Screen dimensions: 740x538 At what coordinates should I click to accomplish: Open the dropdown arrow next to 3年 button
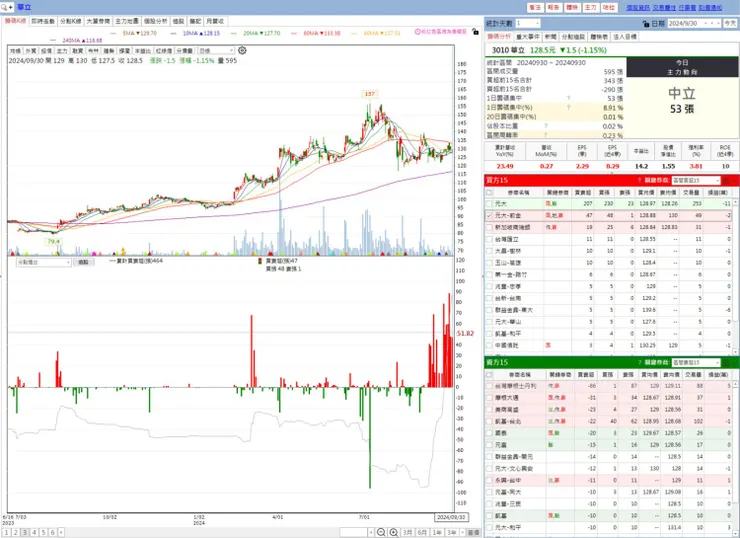(462, 532)
